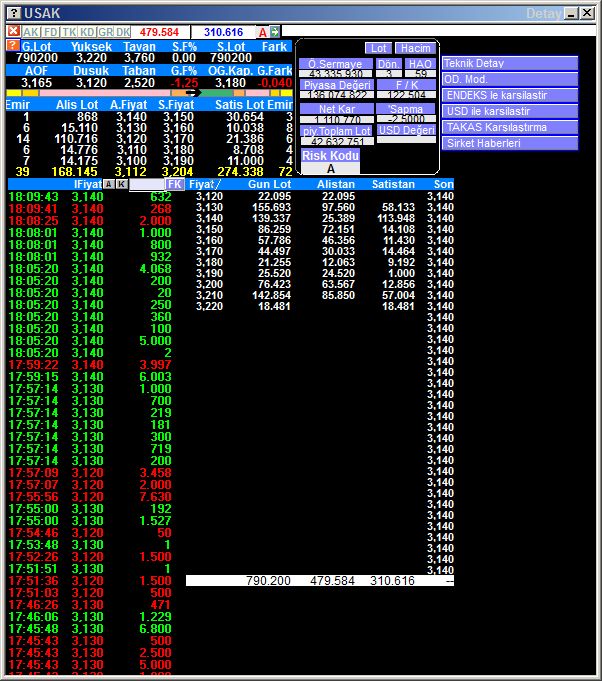Open Sirket Haberleri
The height and width of the screenshot is (681, 602).
click(510, 143)
